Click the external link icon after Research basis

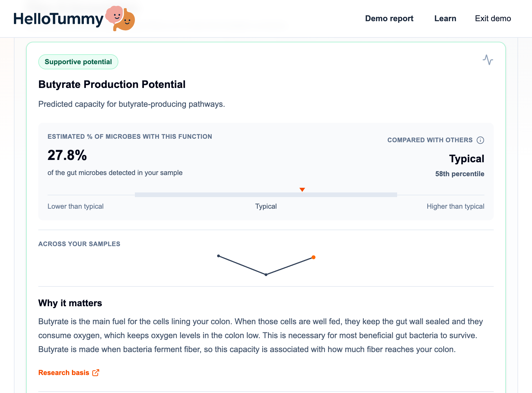point(96,373)
